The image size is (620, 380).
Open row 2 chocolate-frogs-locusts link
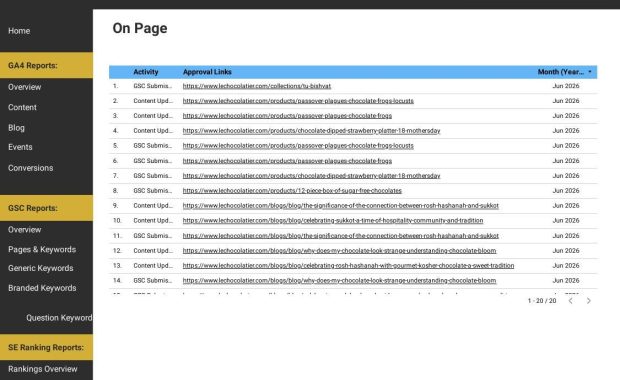click(x=298, y=101)
